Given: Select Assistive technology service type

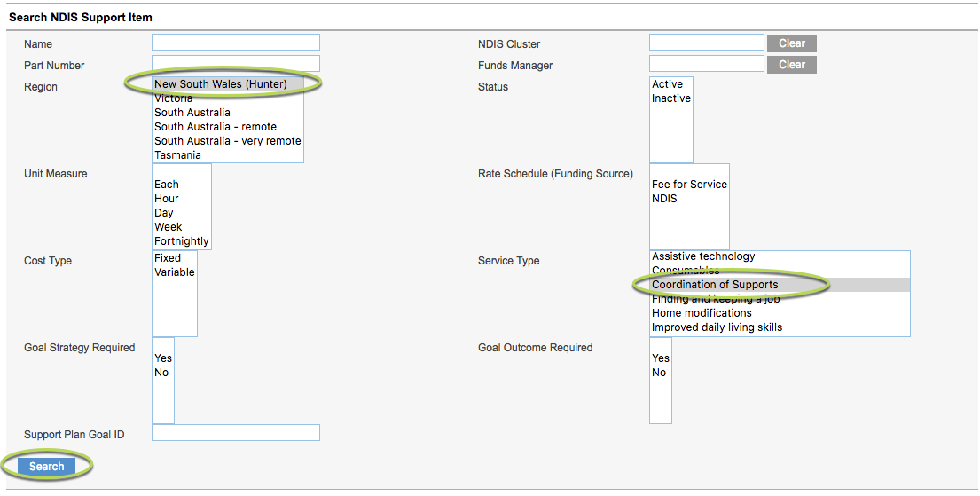Looking at the screenshot, I should [x=780, y=256].
